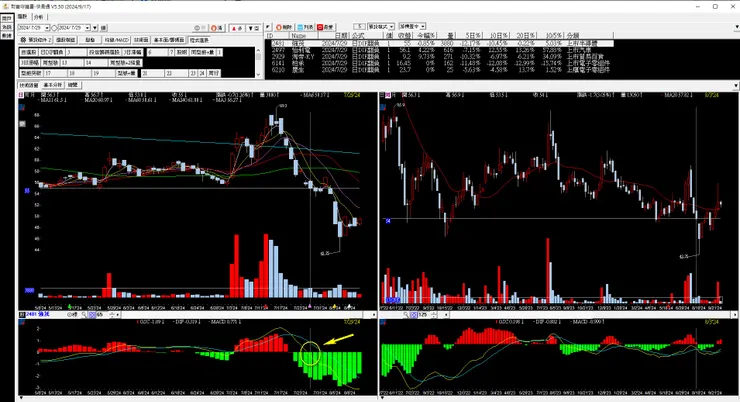
Task: Click strategy cell numbered 22
Action: point(176,73)
